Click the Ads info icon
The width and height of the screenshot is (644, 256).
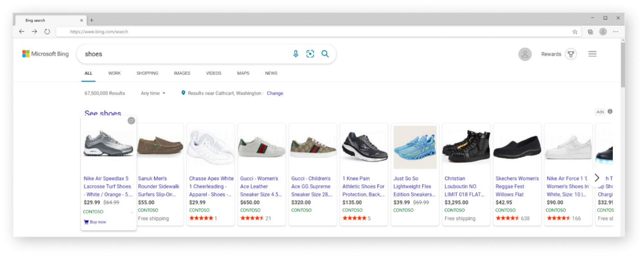tap(610, 112)
